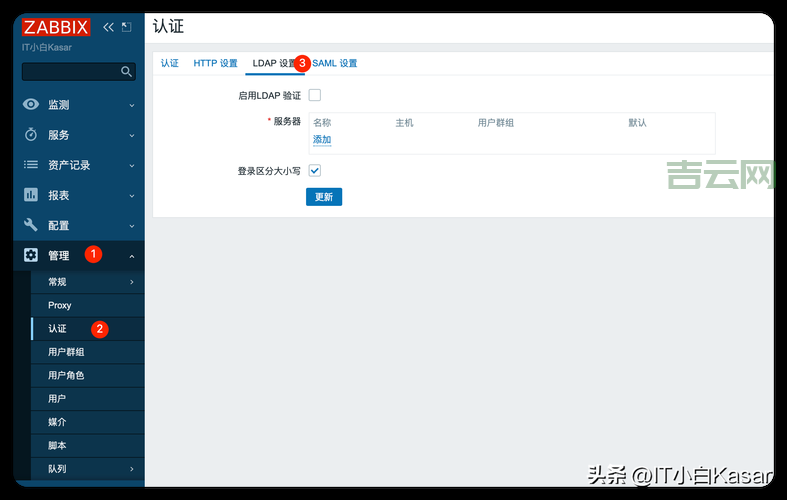Expand the 资产记录 menu chevron

click(132, 166)
